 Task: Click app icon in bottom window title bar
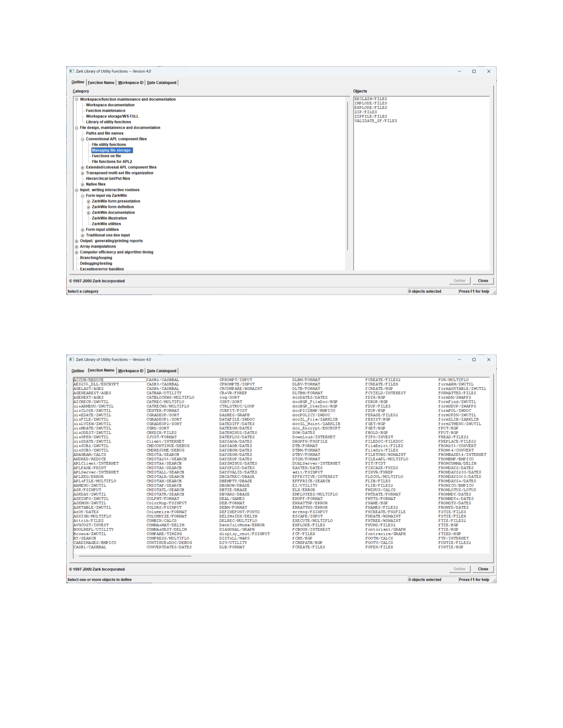point(71,359)
